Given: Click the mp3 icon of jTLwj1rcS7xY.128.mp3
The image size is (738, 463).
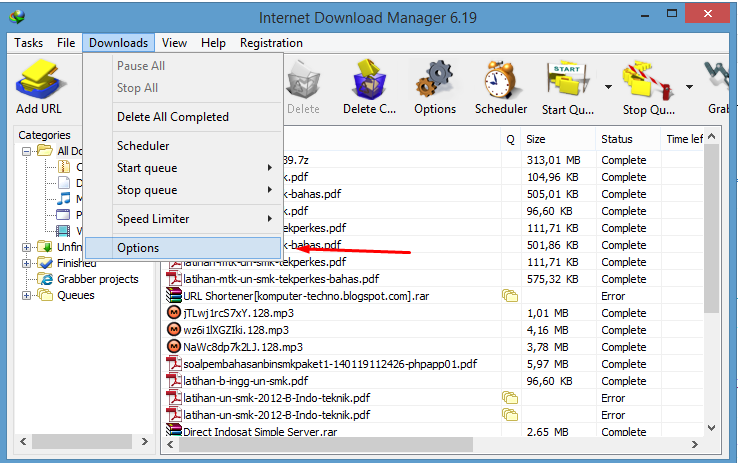Looking at the screenshot, I should point(174,312).
